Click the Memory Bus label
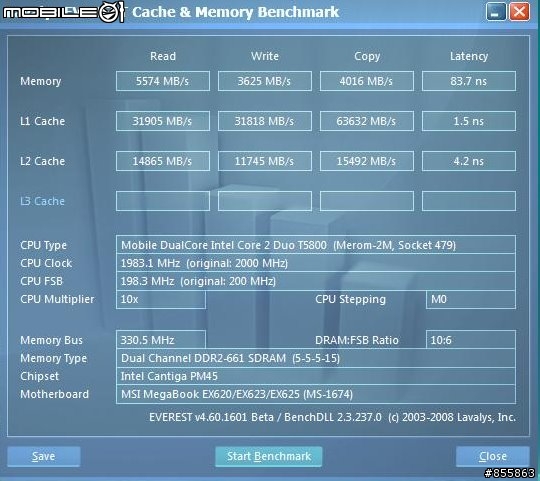Screen dimensions: 540x481 coord(51,341)
